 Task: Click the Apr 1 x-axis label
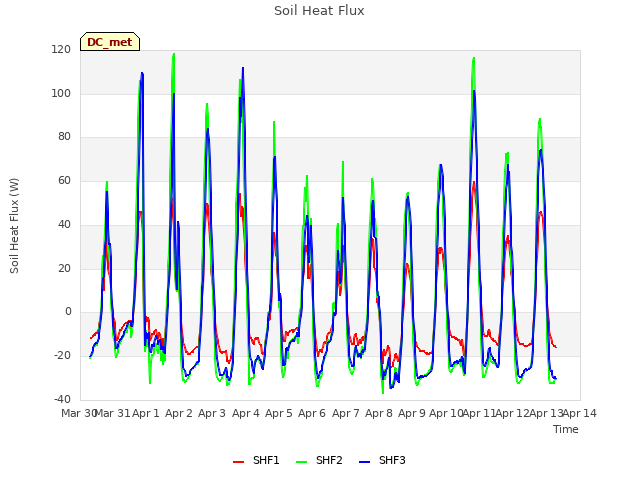146,413
